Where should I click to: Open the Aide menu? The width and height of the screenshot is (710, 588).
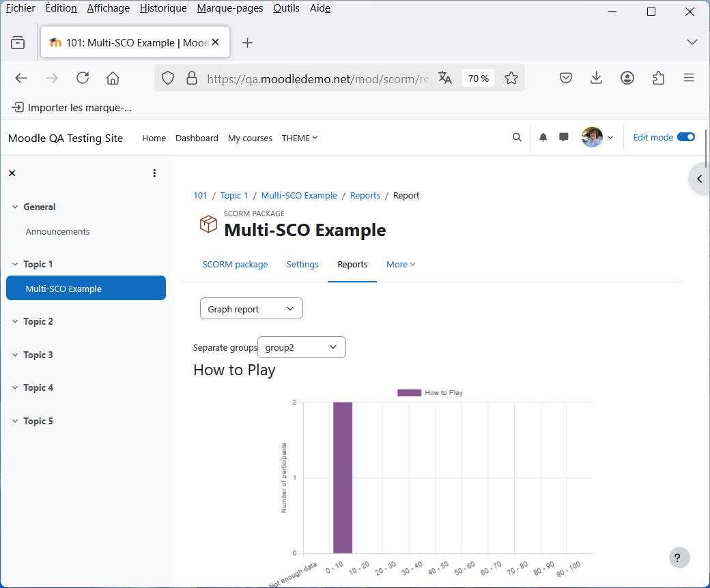click(x=320, y=8)
